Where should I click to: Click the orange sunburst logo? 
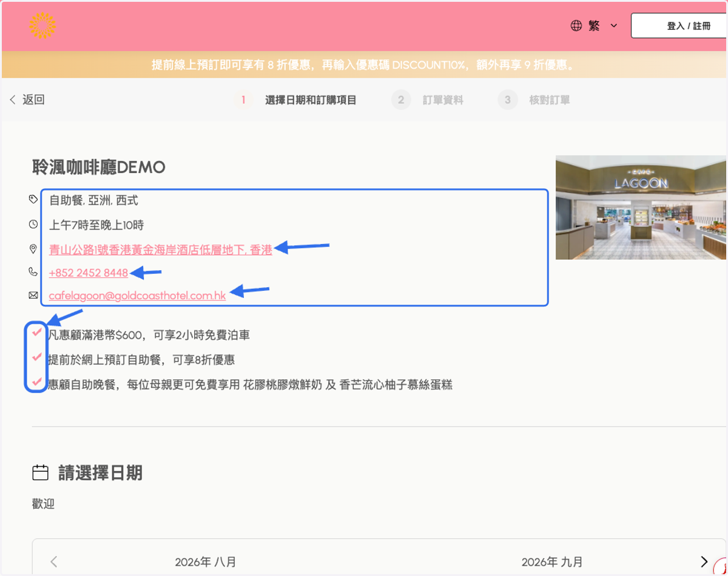42,25
